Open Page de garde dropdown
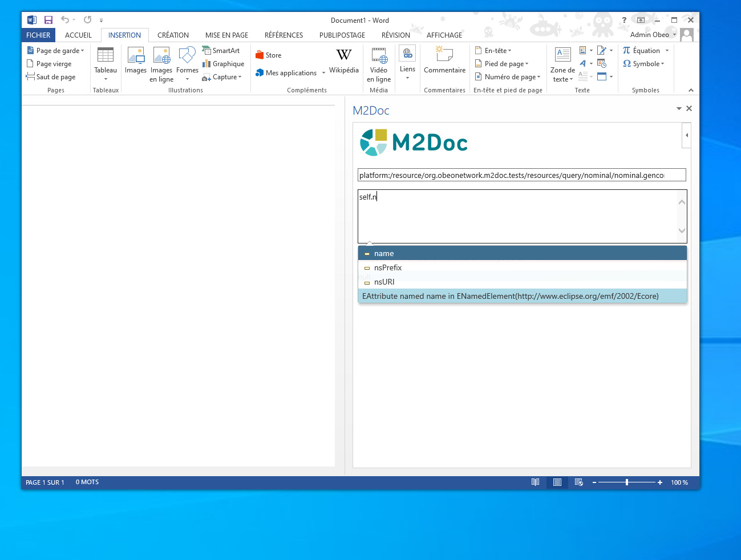This screenshot has height=560, width=741. (x=55, y=51)
